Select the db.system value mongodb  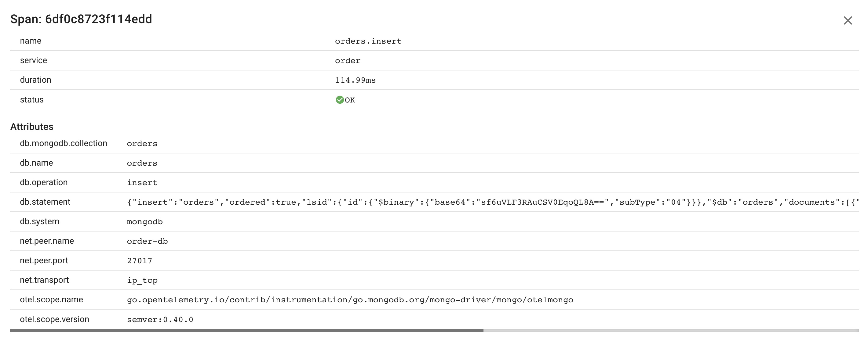point(144,222)
